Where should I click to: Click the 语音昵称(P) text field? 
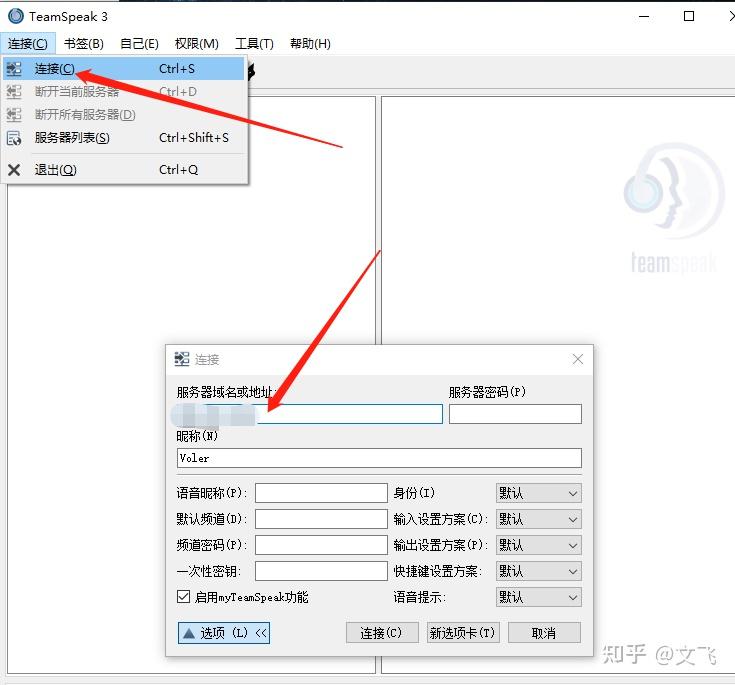(x=321, y=493)
